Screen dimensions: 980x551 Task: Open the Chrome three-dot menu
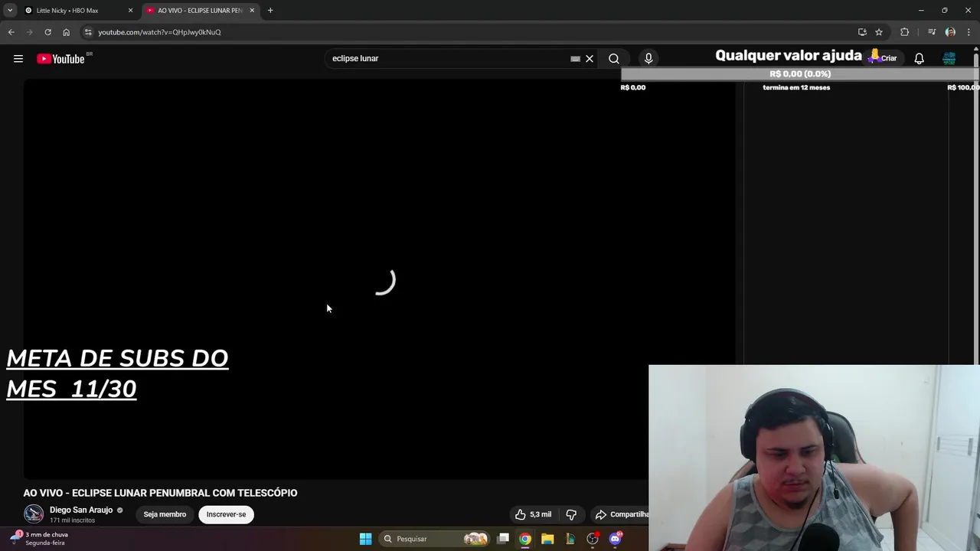[x=969, y=32]
